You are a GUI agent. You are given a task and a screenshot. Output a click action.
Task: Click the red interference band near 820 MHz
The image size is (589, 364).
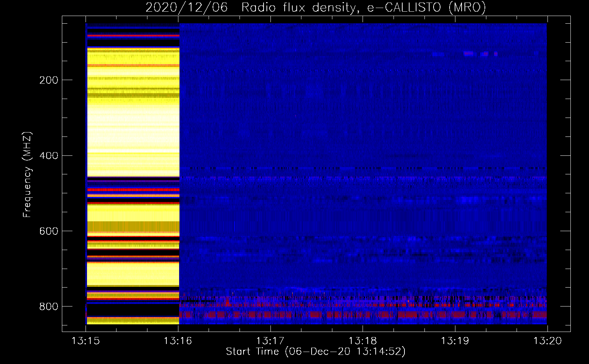pyautogui.click(x=363, y=315)
